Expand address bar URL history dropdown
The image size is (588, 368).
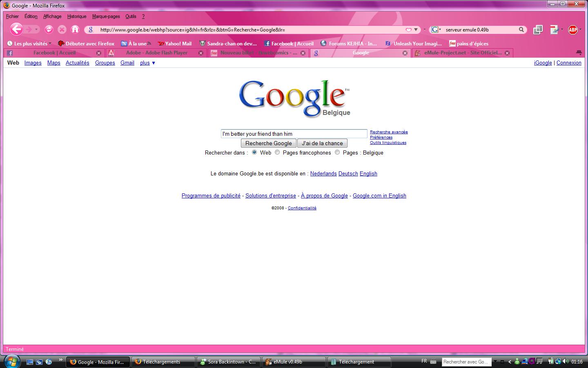(x=416, y=29)
